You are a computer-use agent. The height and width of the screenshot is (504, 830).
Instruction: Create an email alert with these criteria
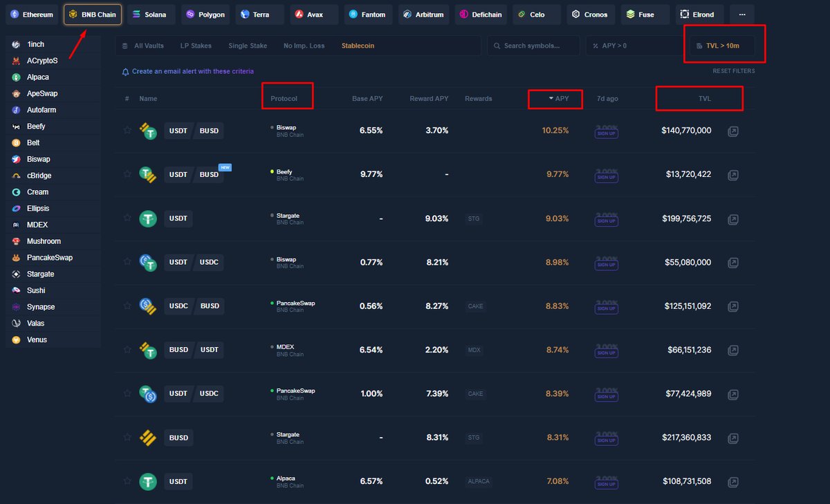tap(192, 71)
